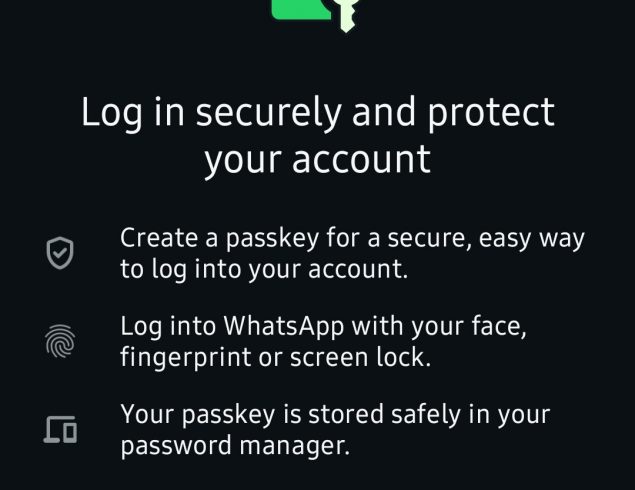Viewport: 635px width, 490px height.
Task: Tap the line 'to log into your account.'
Action: click(264, 270)
